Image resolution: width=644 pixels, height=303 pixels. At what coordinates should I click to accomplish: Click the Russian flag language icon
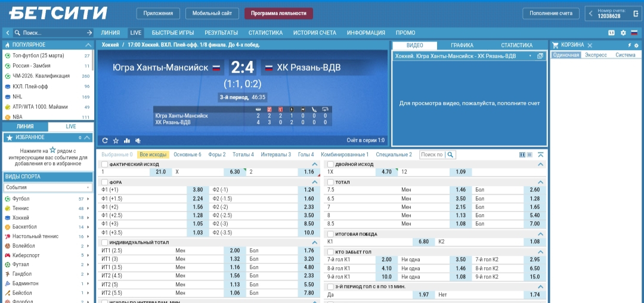634,33
